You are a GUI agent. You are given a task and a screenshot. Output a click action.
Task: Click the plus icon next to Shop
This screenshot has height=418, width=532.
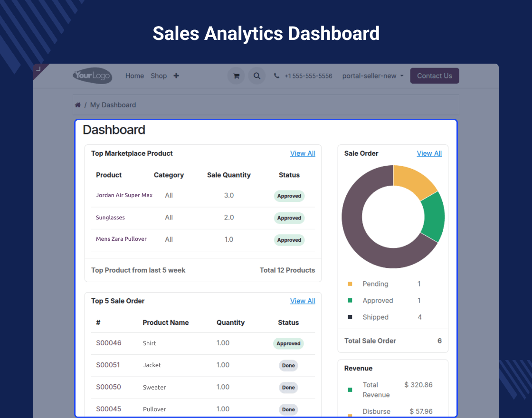176,76
